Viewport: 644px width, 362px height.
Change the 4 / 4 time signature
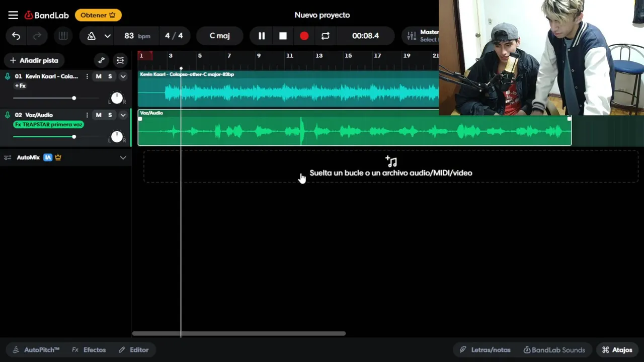tap(174, 36)
